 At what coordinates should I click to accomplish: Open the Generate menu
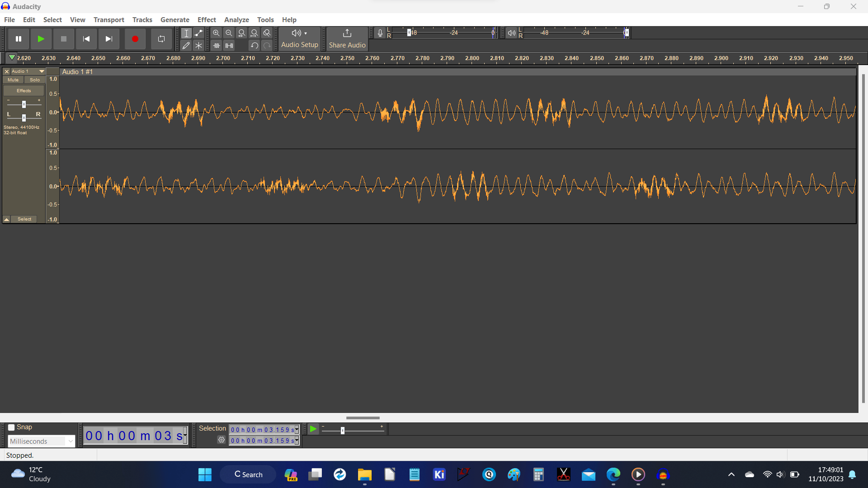point(175,20)
